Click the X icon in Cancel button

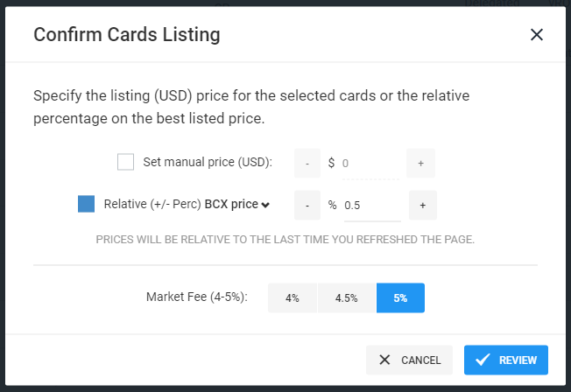(384, 360)
